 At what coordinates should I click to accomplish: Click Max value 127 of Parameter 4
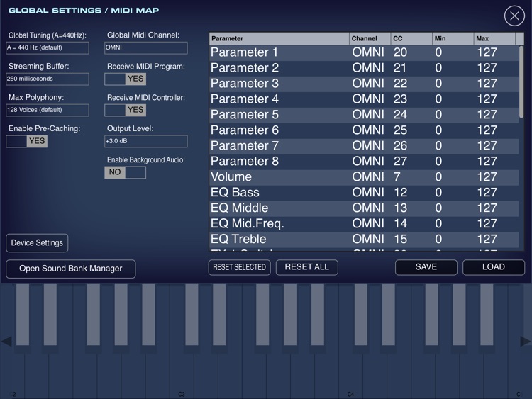(x=487, y=99)
